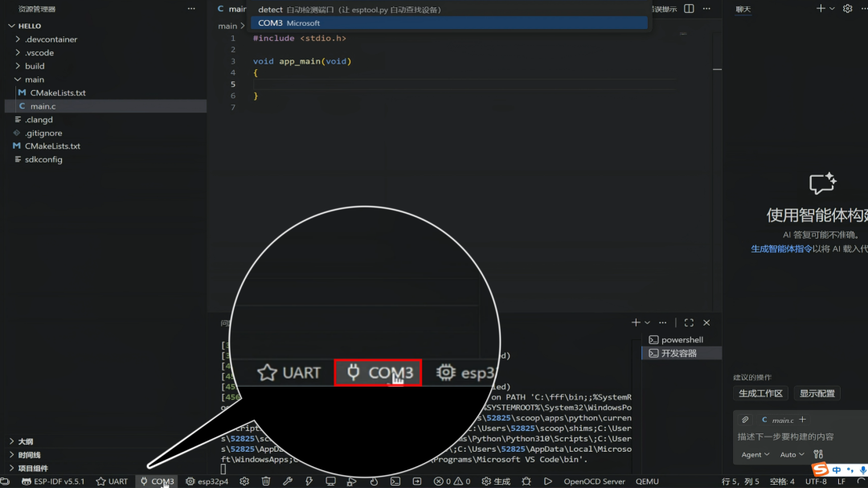The height and width of the screenshot is (488, 868).
Task: Switch to the powershell terminal
Action: click(x=682, y=339)
